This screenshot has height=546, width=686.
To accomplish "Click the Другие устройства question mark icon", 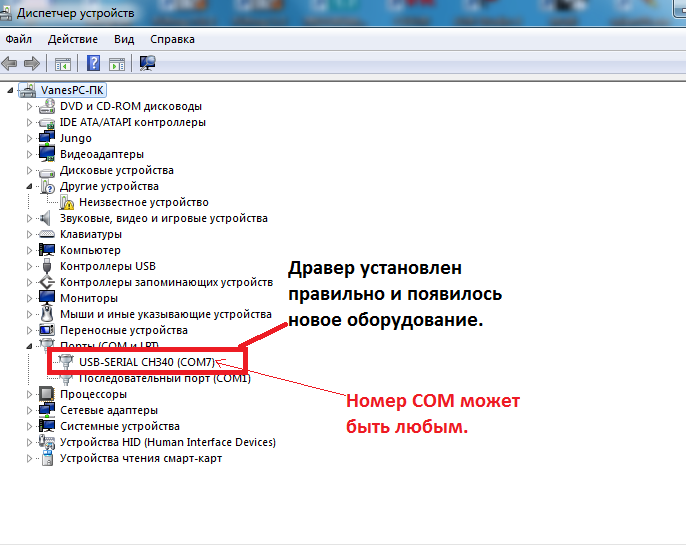I will coord(47,186).
